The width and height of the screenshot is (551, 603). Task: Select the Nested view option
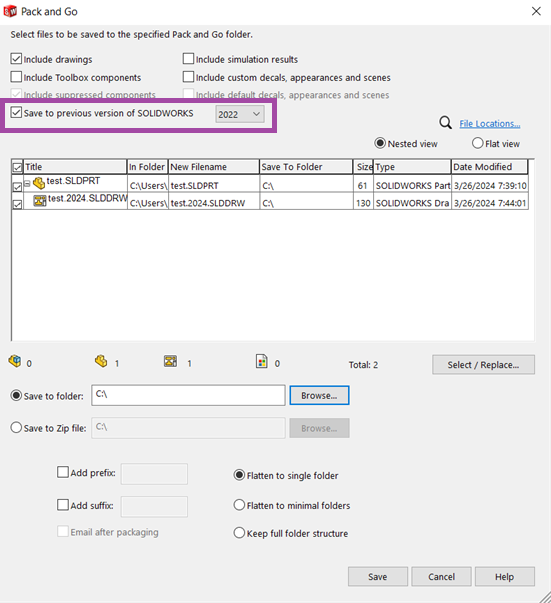380,143
